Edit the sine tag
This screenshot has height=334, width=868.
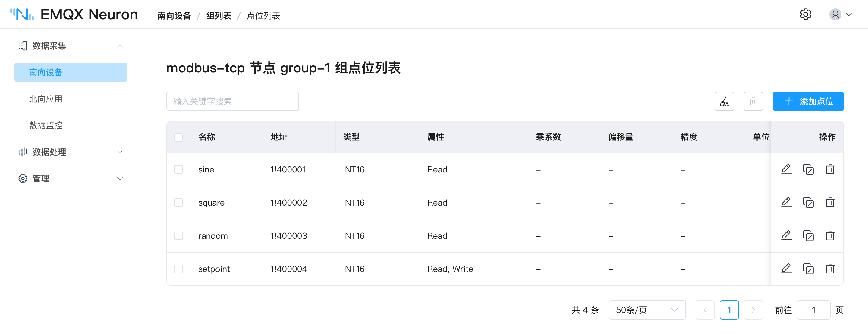pos(786,169)
